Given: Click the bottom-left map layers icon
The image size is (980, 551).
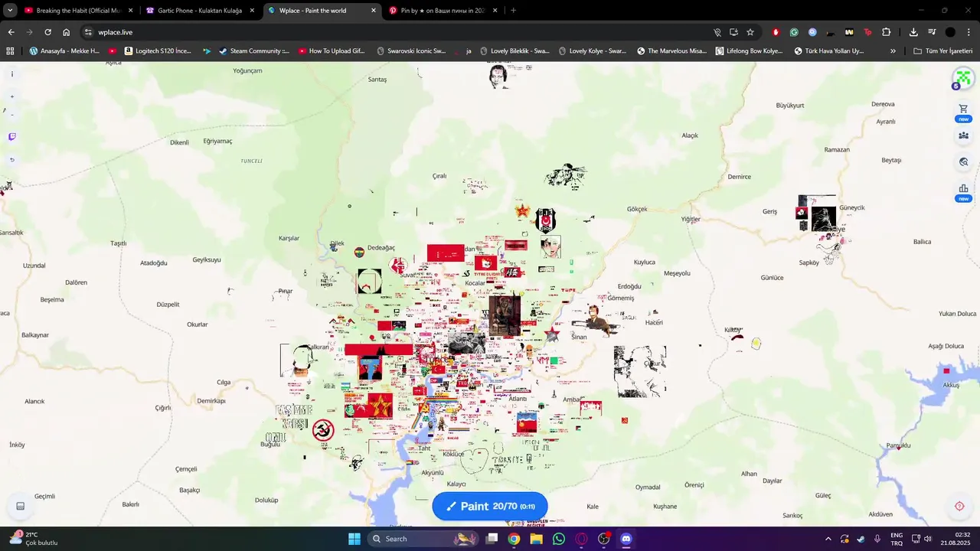Looking at the screenshot, I should tap(21, 506).
